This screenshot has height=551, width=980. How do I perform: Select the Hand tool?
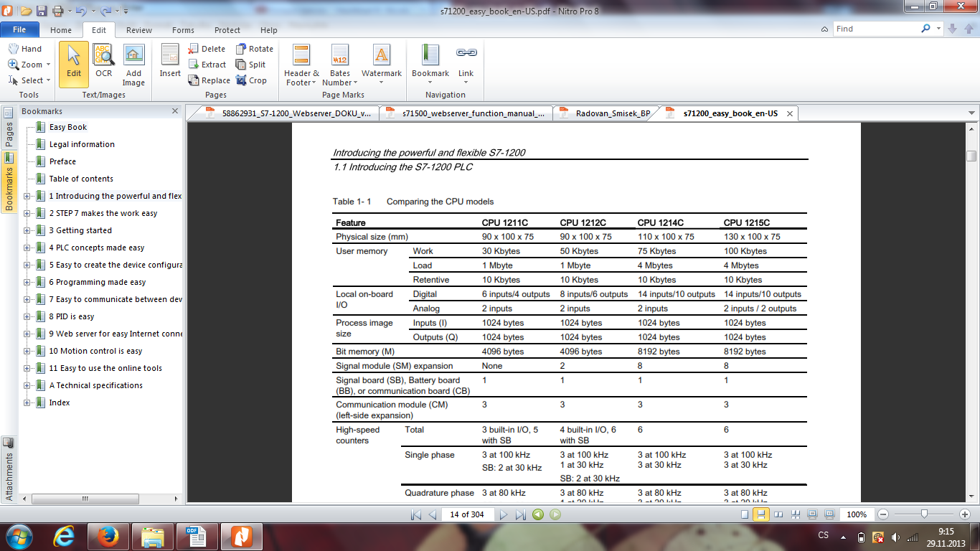coord(24,49)
